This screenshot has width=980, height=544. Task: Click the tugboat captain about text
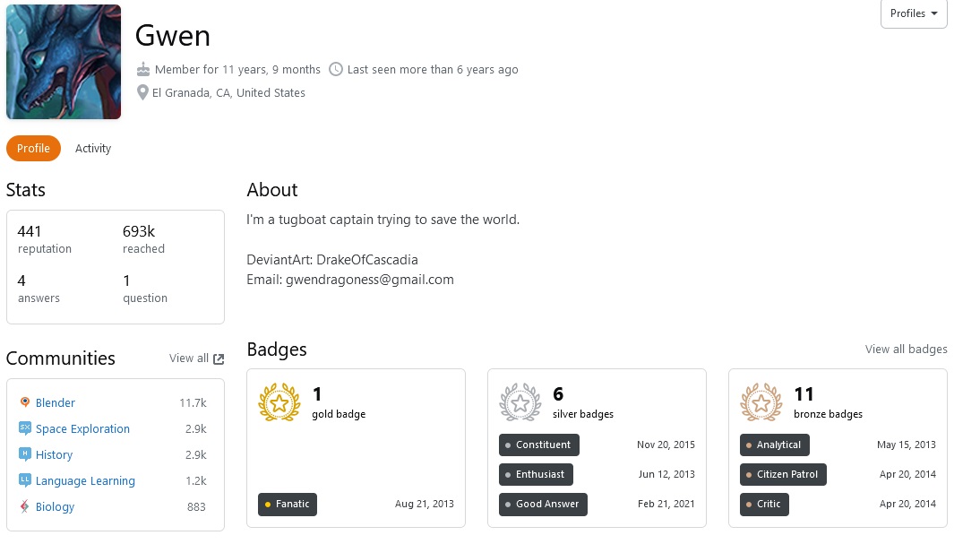coord(383,220)
